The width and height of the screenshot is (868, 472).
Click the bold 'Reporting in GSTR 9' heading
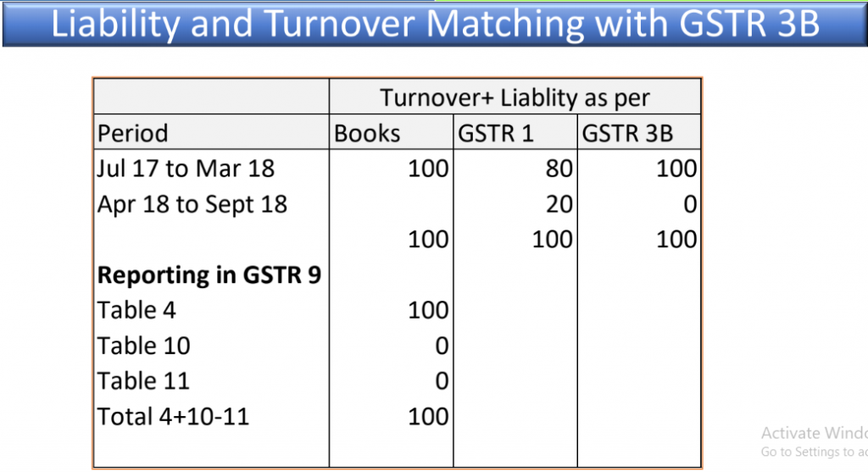209,275
